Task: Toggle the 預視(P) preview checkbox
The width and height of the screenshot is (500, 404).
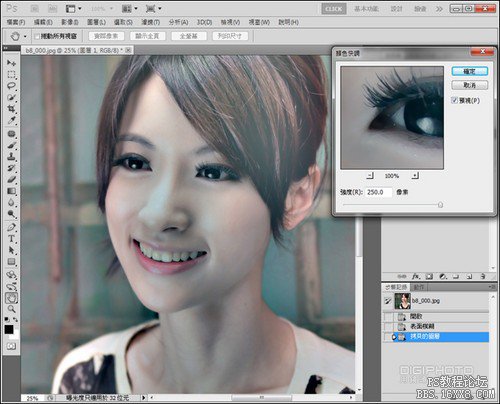Action: (x=454, y=100)
